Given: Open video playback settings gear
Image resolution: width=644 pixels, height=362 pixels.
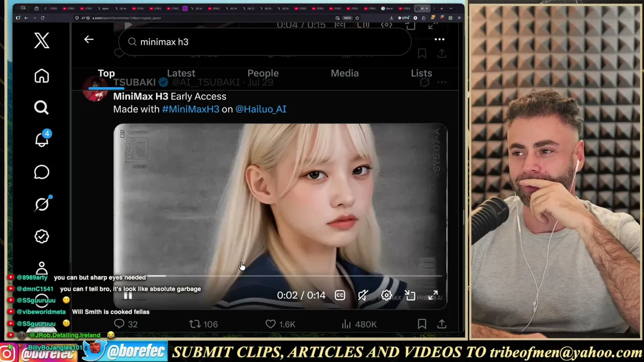Looking at the screenshot, I should 386,296.
